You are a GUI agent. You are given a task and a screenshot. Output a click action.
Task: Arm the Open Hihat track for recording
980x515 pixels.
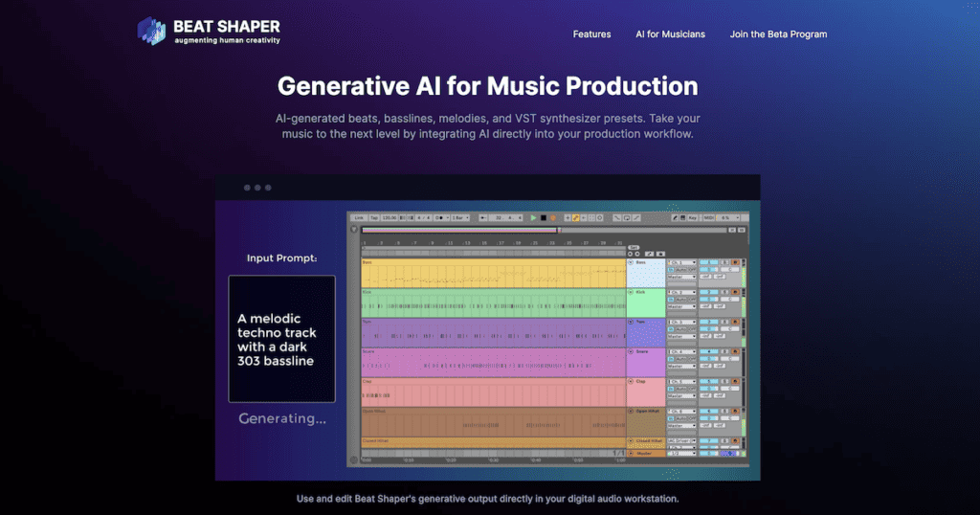click(x=735, y=412)
